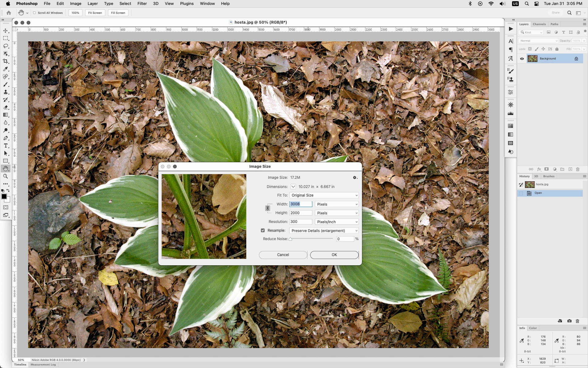Select the Lasso tool
Viewport: 588px width, 368px height.
[6, 46]
